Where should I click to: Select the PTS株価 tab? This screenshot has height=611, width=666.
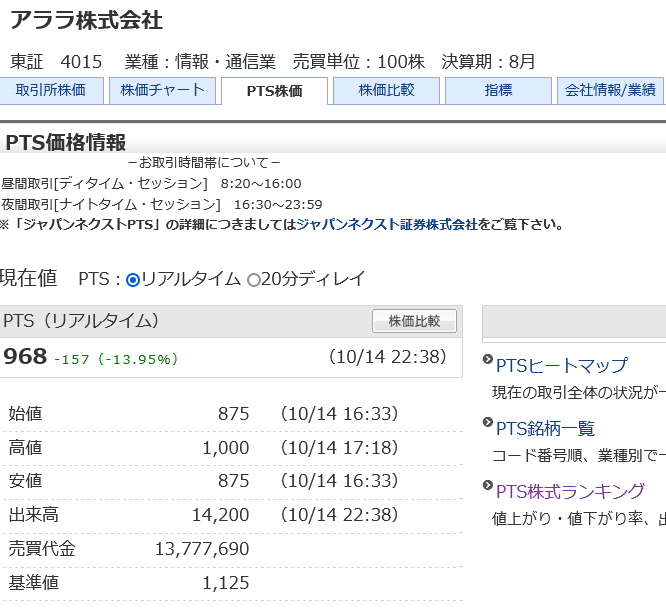point(274,91)
